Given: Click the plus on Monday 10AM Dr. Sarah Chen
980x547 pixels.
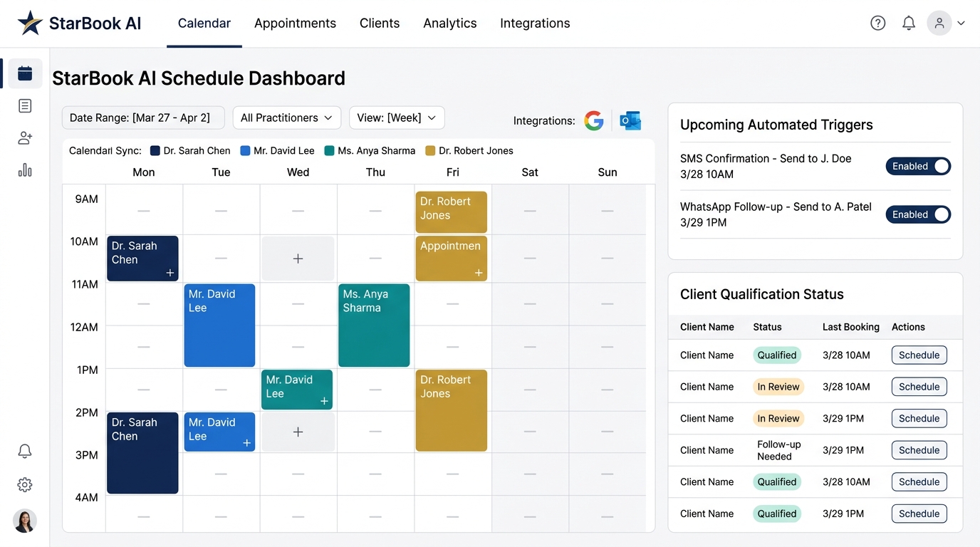Looking at the screenshot, I should coord(170,273).
